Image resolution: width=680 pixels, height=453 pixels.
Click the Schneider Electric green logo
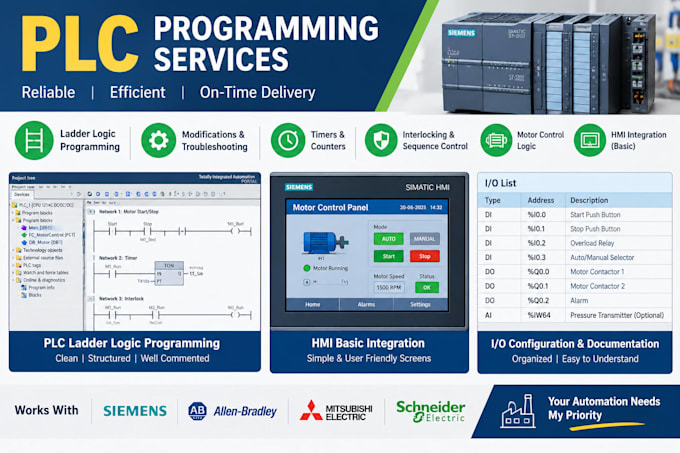(x=430, y=411)
